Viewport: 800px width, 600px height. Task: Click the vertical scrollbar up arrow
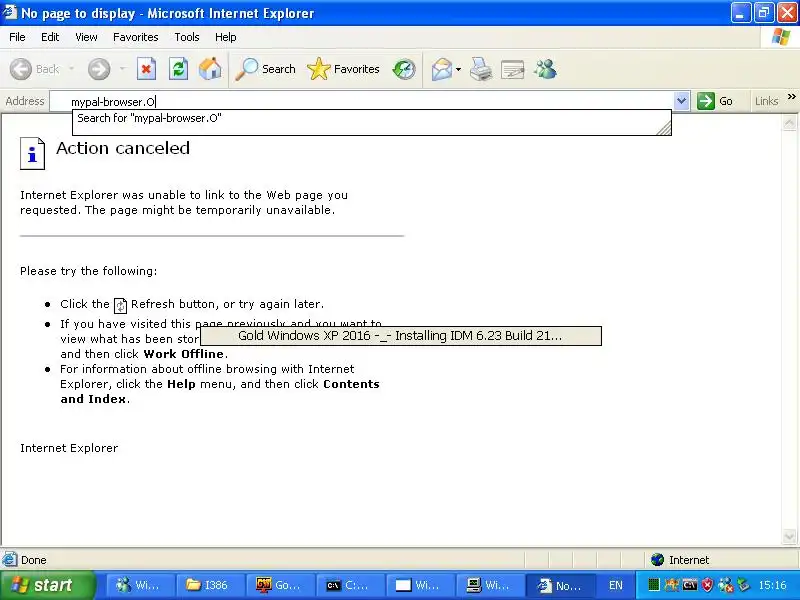pyautogui.click(x=789, y=122)
